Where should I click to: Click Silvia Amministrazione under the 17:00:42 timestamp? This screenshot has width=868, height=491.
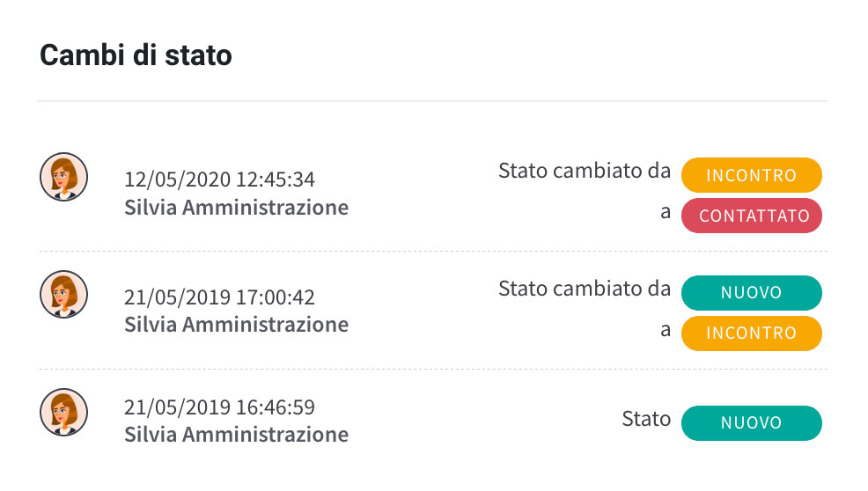[x=236, y=324]
